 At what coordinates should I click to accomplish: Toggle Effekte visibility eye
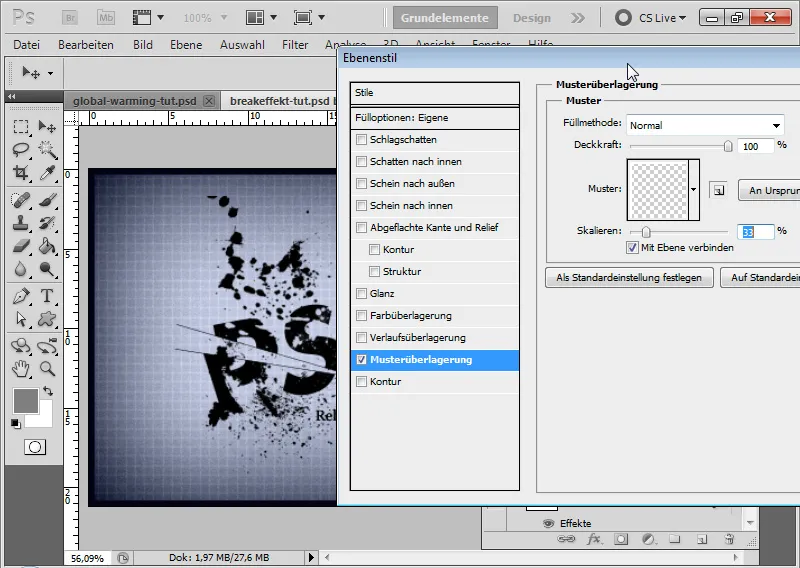click(x=548, y=524)
